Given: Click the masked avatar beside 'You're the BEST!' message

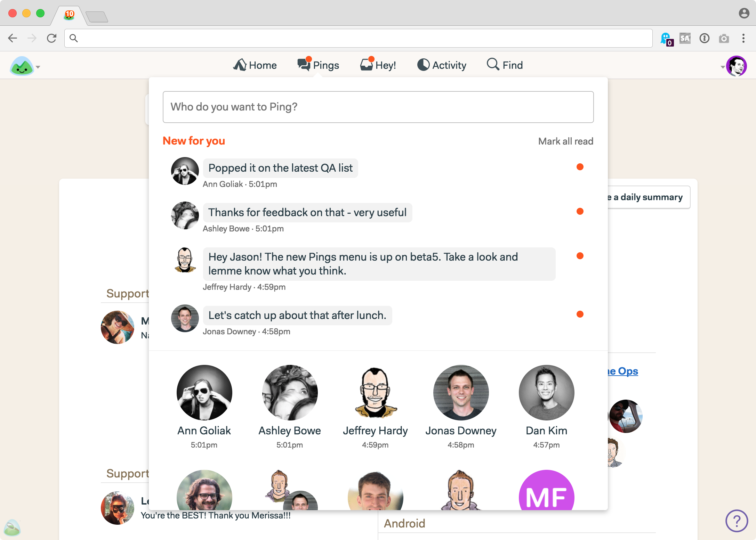Looking at the screenshot, I should [x=118, y=508].
